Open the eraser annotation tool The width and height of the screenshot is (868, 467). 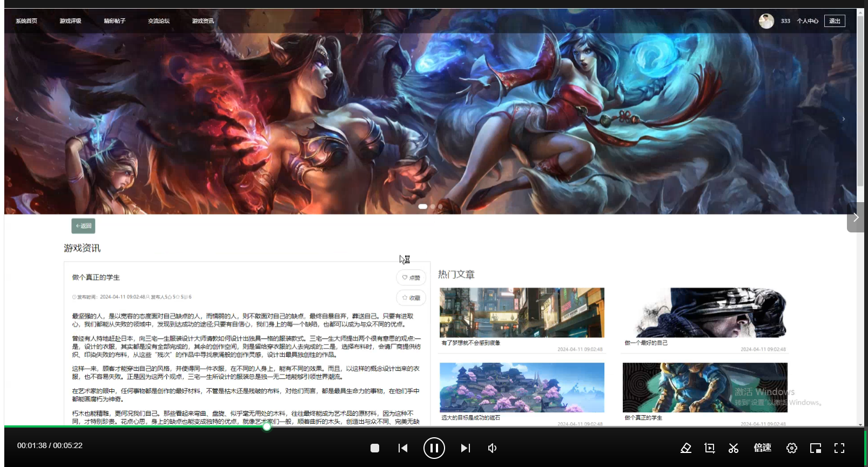click(x=686, y=448)
